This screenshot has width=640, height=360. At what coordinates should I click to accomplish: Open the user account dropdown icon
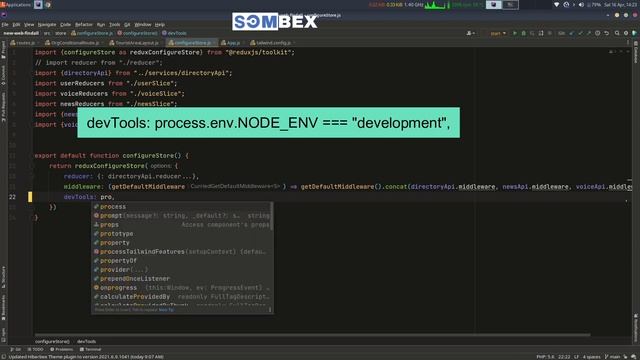(470, 33)
